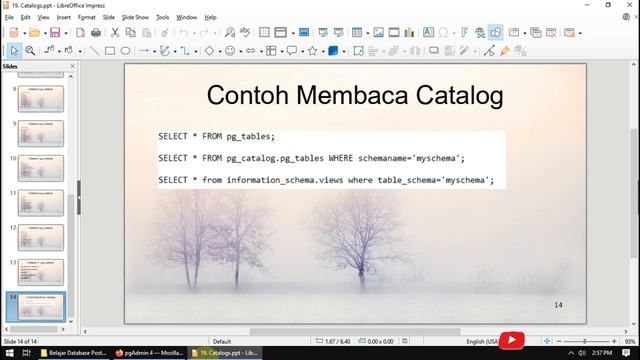
Task: Open the File menu
Action: coord(9,17)
